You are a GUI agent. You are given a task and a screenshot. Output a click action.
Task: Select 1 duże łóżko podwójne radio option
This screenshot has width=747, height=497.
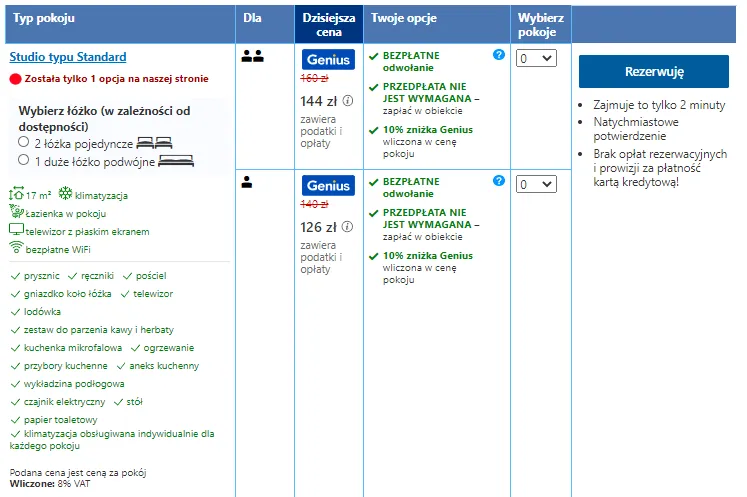(x=23, y=160)
